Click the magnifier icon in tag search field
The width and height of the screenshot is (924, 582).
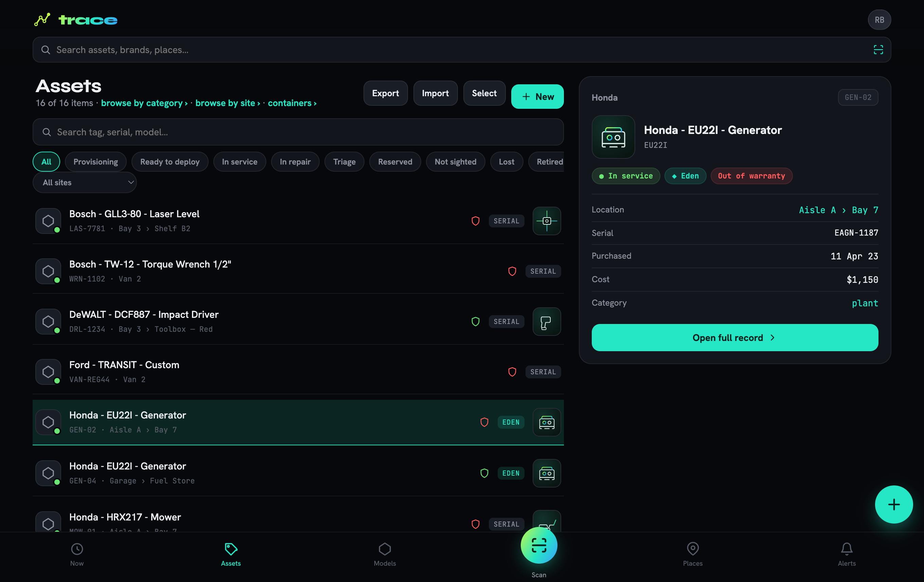tap(47, 132)
